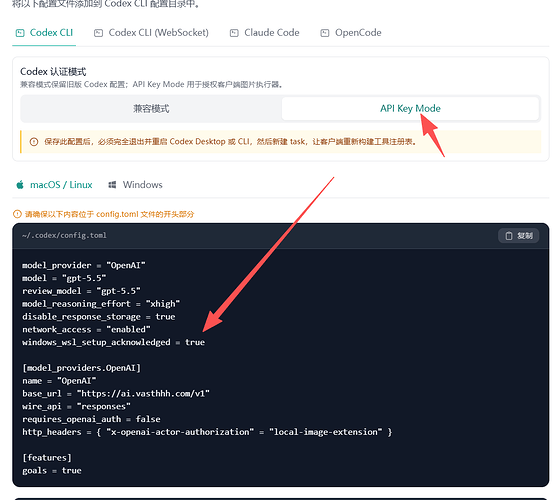Click the Codex CLI (WebSocket) tab icon
The image size is (559, 500).
(98, 33)
